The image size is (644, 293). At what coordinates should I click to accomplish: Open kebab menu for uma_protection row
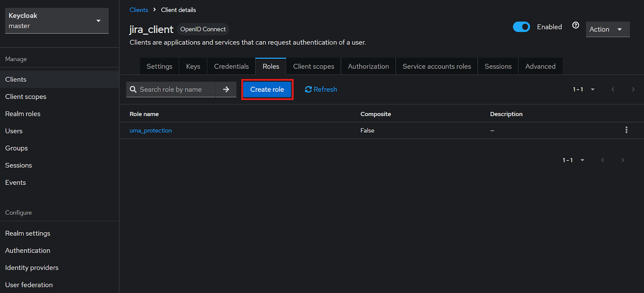click(626, 130)
